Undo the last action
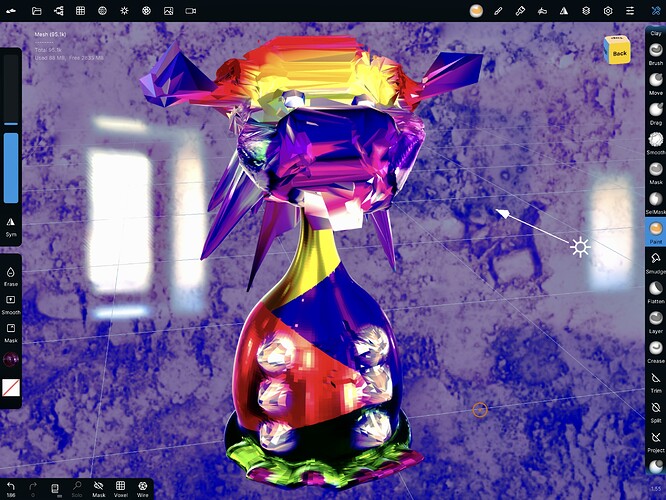 [x=11, y=489]
